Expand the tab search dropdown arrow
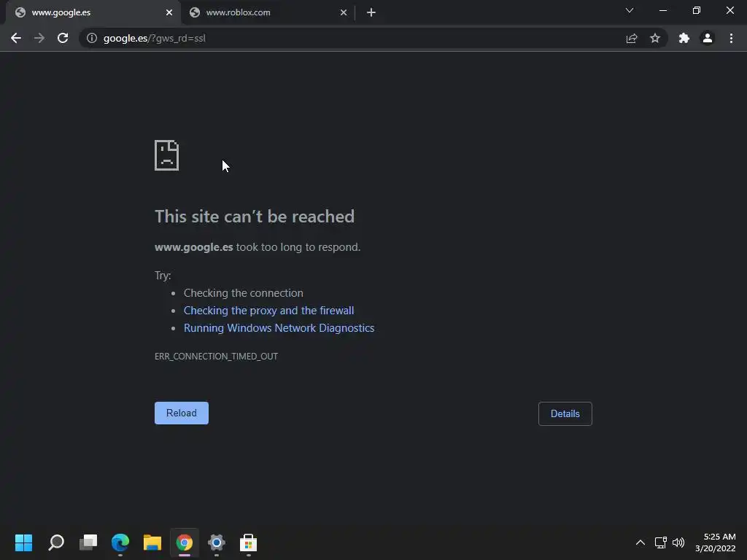Image resolution: width=747 pixels, height=560 pixels. [630, 10]
